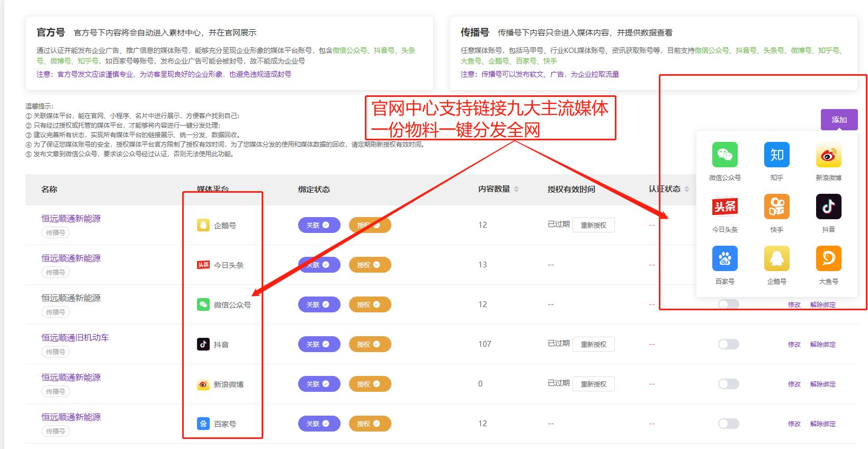Open 恒远顺通新能源 name in 今日头条 row
This screenshot has width=868, height=449.
[x=71, y=258]
